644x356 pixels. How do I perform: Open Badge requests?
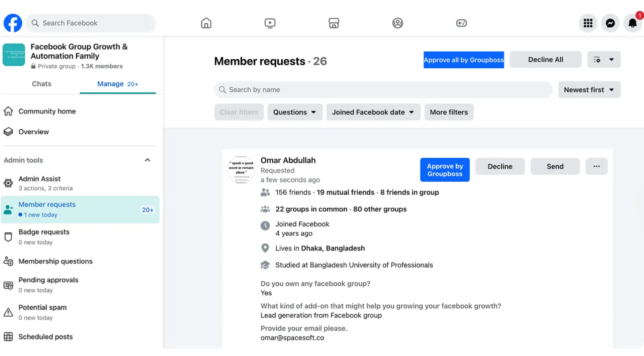(x=80, y=237)
